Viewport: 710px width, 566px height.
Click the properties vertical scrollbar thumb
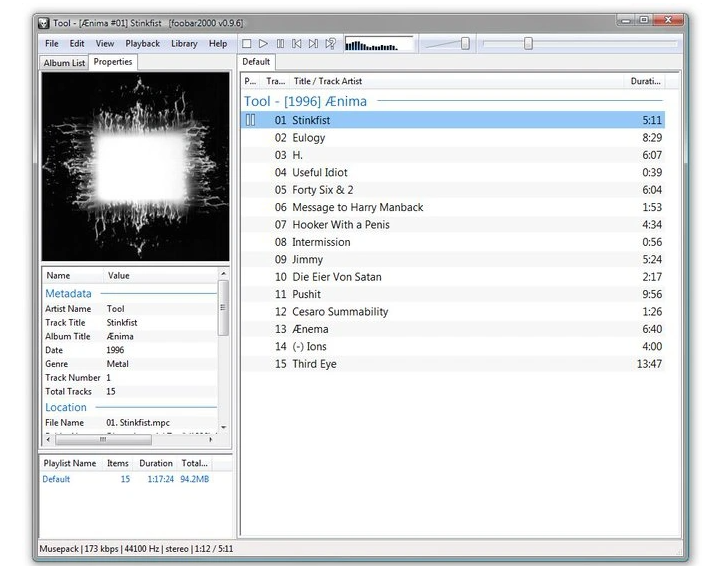coord(223,308)
